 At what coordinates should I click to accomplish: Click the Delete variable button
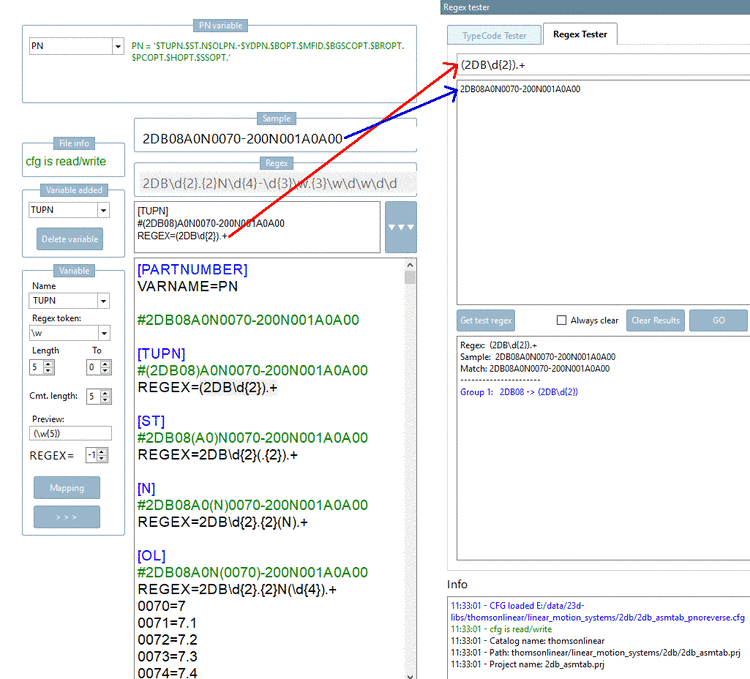[x=70, y=239]
